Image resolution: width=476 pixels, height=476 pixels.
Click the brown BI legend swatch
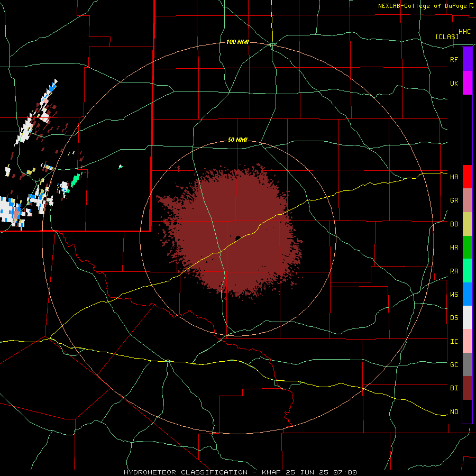click(x=467, y=388)
